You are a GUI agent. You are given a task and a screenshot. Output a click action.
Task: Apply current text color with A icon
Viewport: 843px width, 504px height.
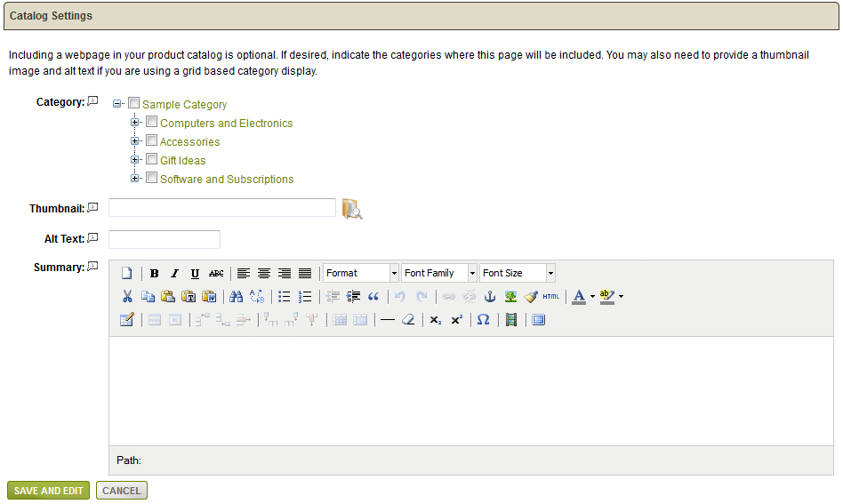[x=579, y=296]
